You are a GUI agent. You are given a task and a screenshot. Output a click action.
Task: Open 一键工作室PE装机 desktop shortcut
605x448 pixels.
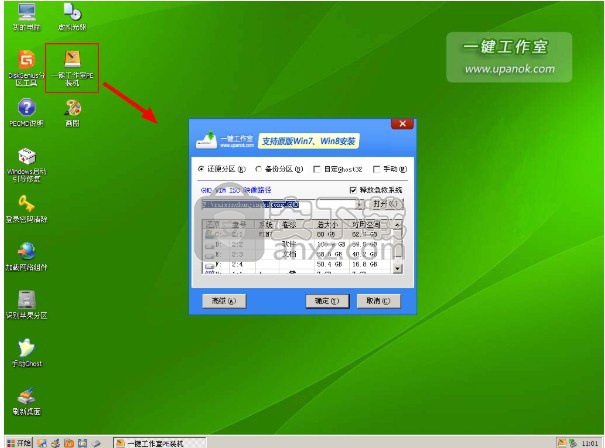[x=72, y=68]
